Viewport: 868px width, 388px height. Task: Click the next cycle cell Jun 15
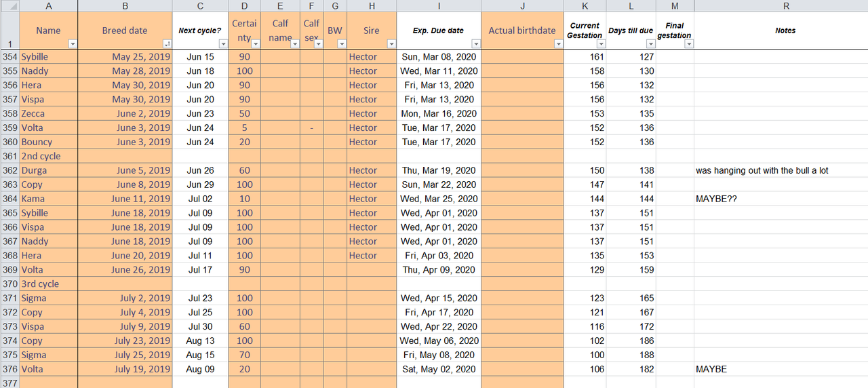200,57
